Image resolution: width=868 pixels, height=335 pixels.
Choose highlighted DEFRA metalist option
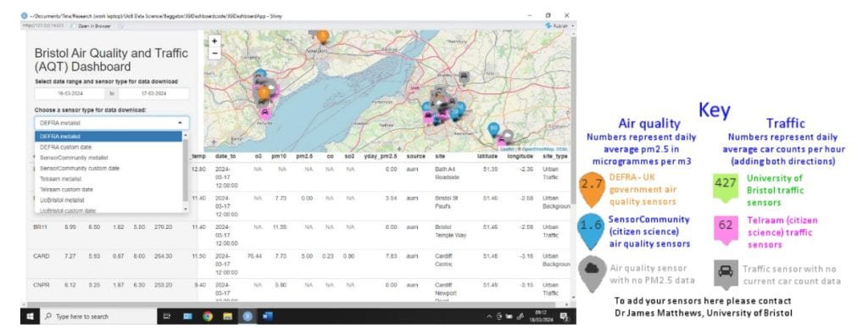pos(108,137)
